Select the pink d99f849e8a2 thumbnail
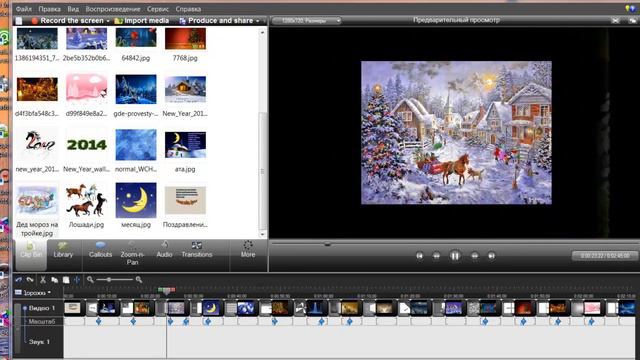 (87, 89)
